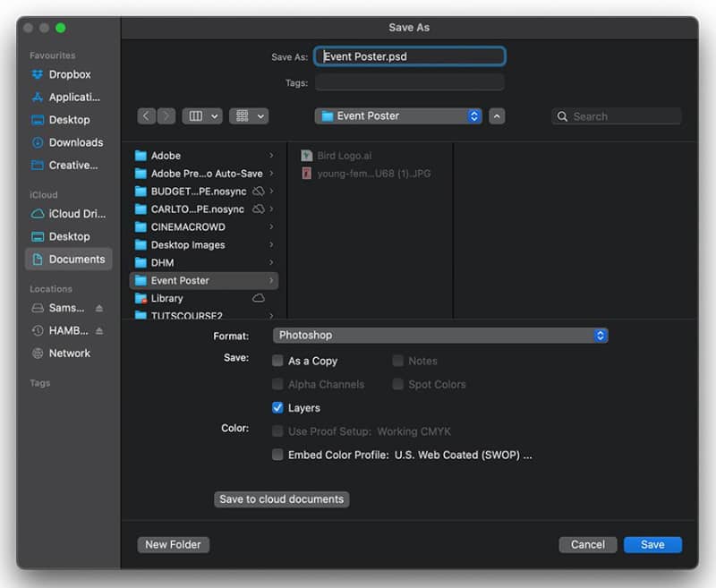716x588 pixels.
Task: Click inside the Tags input field
Action: [x=410, y=82]
